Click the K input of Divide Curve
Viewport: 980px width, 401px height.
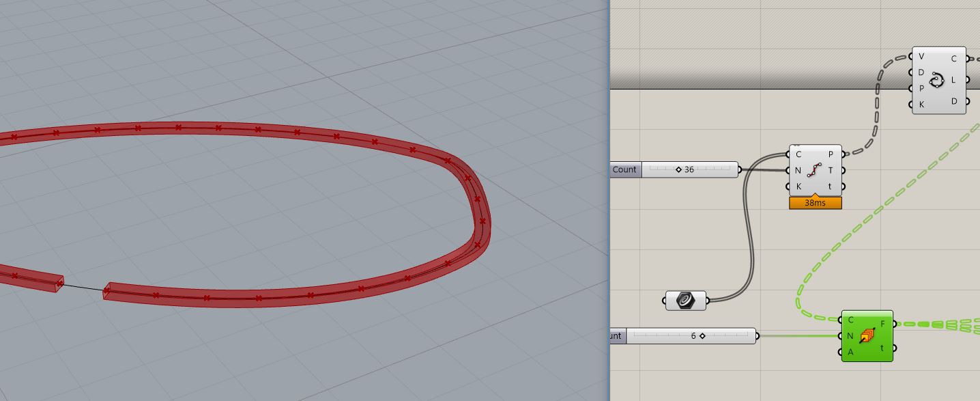tap(798, 186)
